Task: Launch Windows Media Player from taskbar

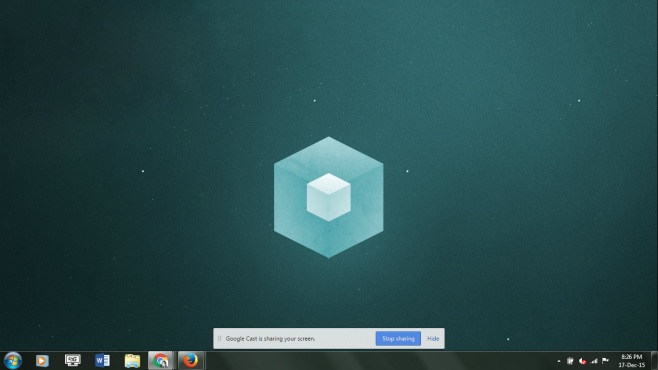Action: coord(42,361)
